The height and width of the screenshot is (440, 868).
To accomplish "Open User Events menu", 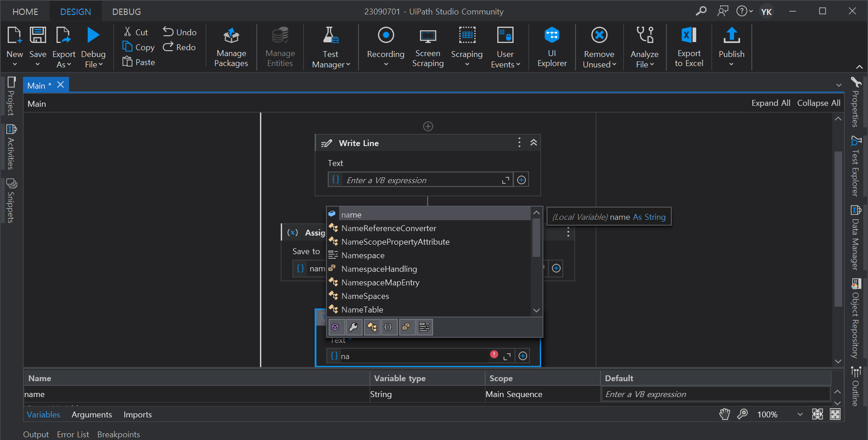I will click(505, 47).
